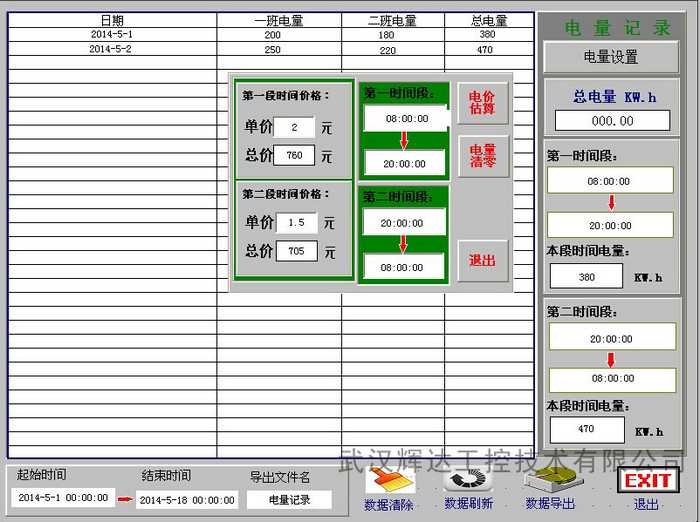
Task: Click the 数据刷新 refresh icon
Action: [468, 478]
